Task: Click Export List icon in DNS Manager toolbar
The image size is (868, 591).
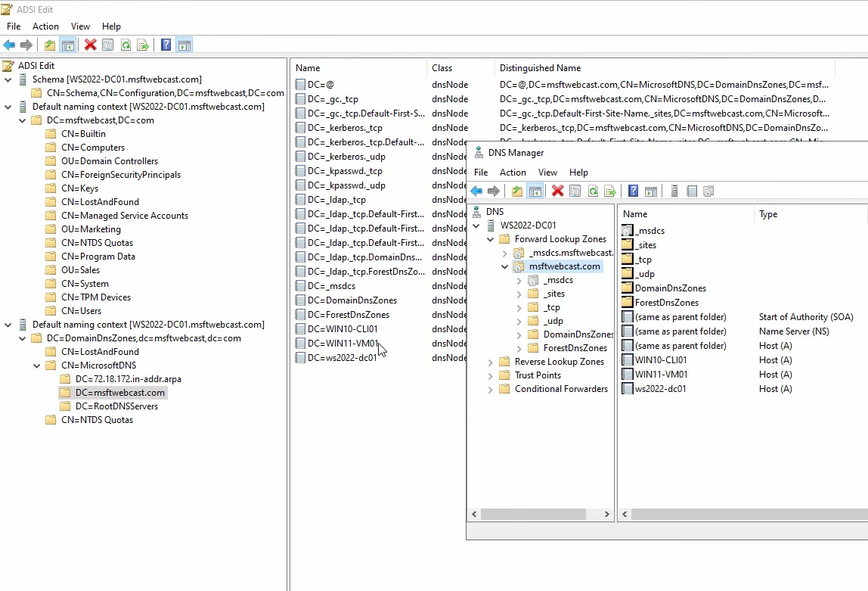Action: coord(610,191)
